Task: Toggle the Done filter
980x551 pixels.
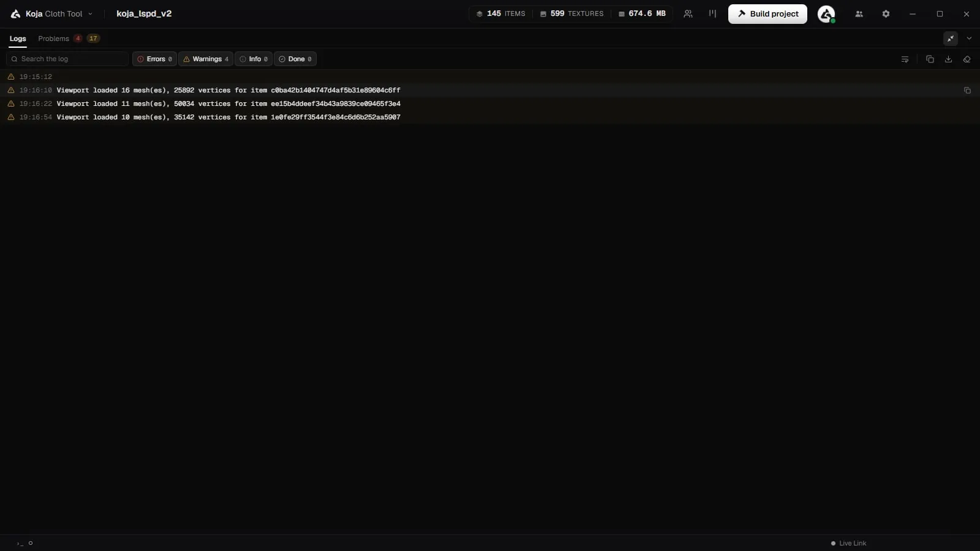Action: click(x=295, y=59)
